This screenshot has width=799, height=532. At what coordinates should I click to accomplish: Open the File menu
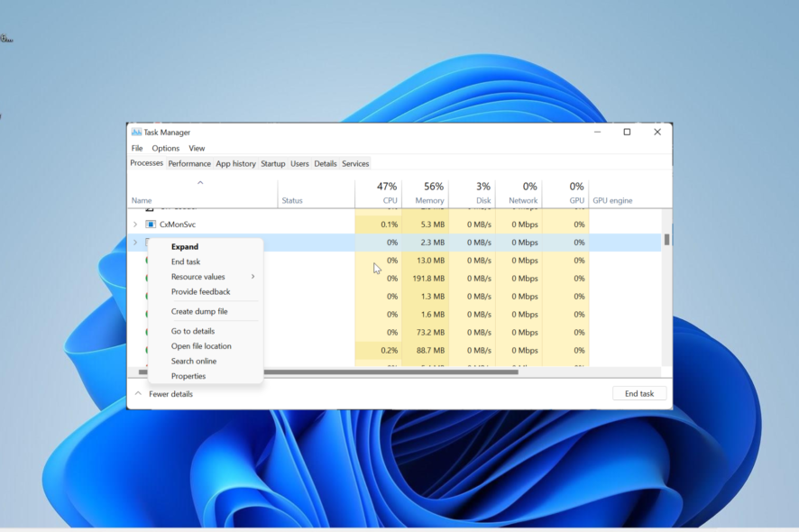[x=136, y=148]
